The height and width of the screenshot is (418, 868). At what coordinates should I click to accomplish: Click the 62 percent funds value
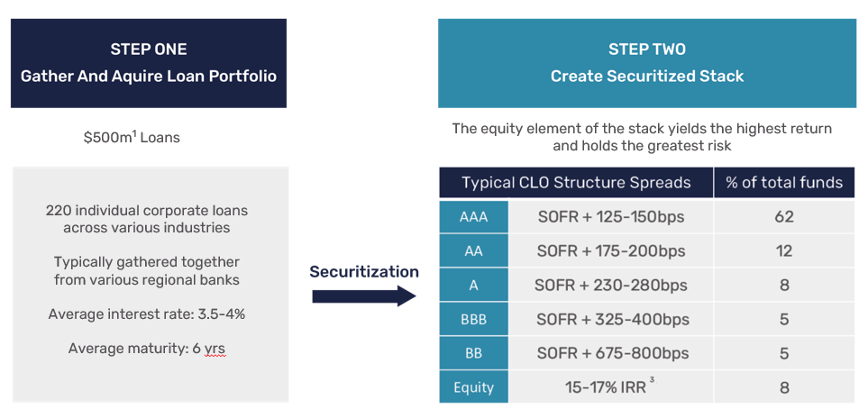tap(784, 217)
